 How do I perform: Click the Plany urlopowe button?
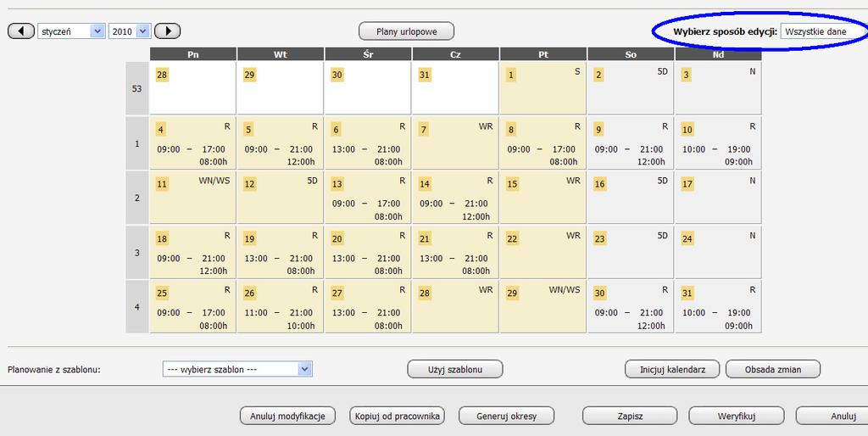406,31
